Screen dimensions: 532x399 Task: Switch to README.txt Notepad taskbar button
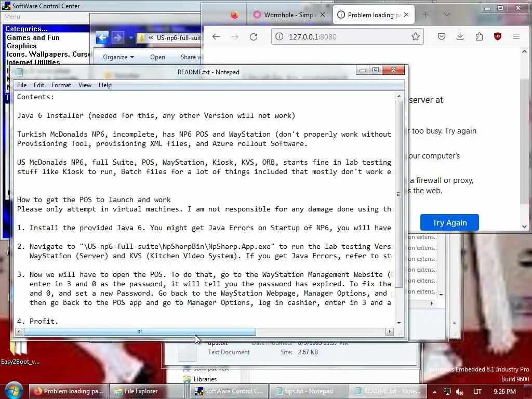[388, 391]
